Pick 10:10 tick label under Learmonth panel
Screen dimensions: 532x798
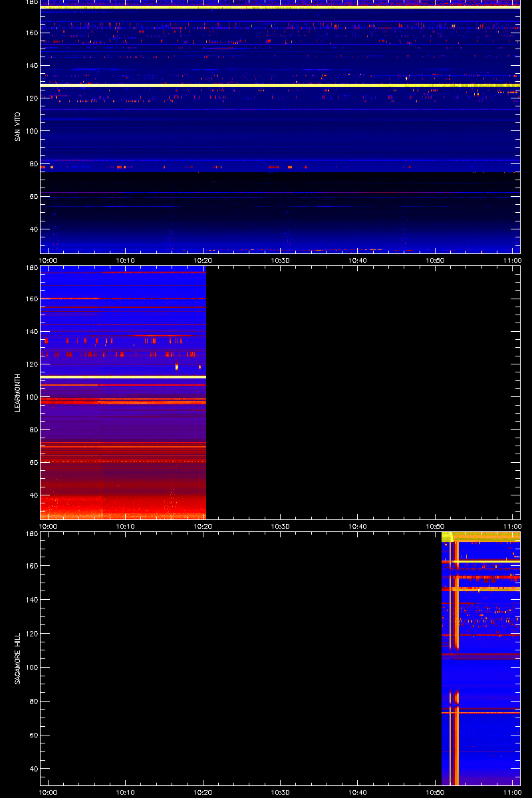click(x=126, y=527)
